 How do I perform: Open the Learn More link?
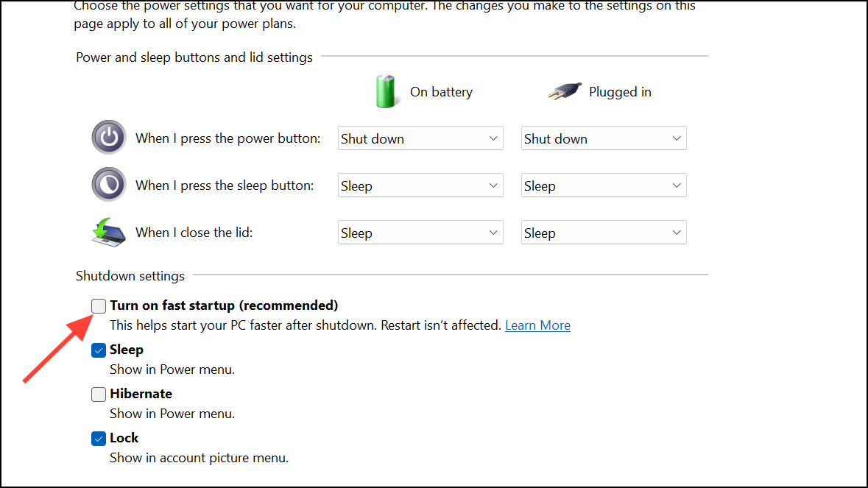click(537, 325)
